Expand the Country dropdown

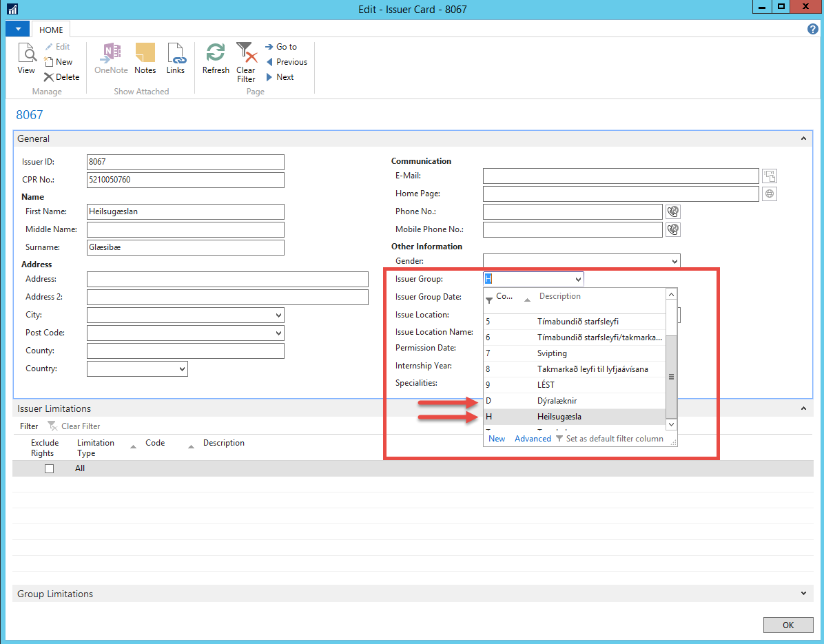182,369
